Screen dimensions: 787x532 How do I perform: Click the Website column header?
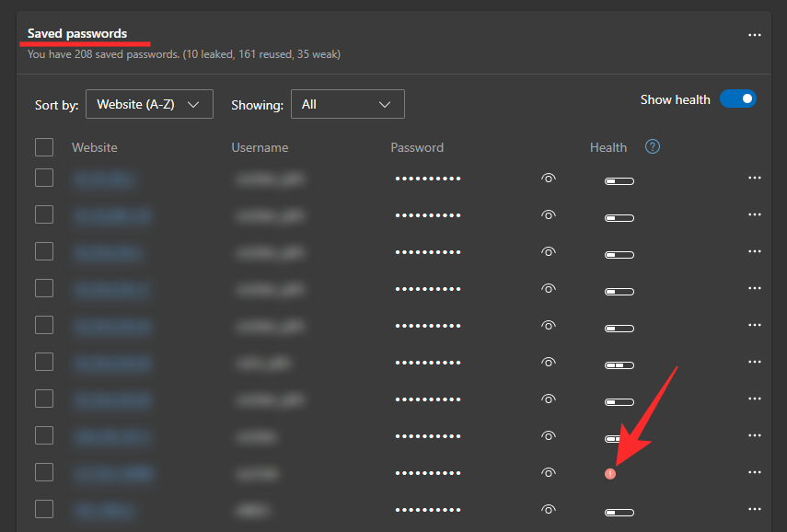pos(95,147)
